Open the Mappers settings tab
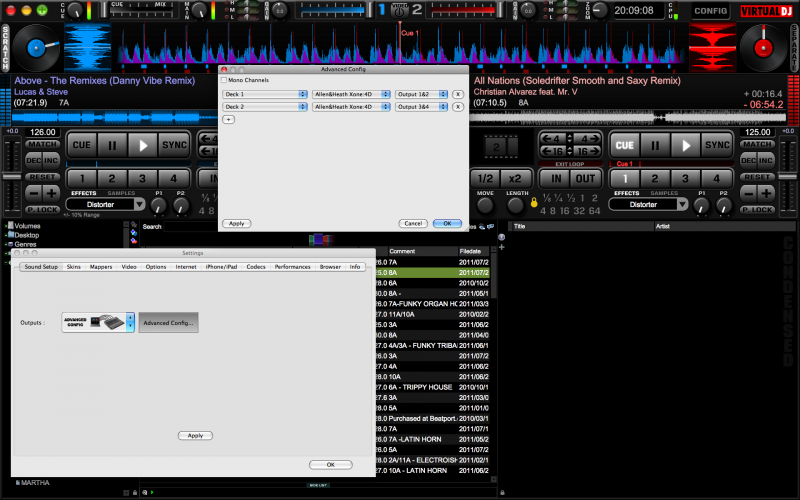Viewport: 800px width, 500px height. pyautogui.click(x=101, y=267)
